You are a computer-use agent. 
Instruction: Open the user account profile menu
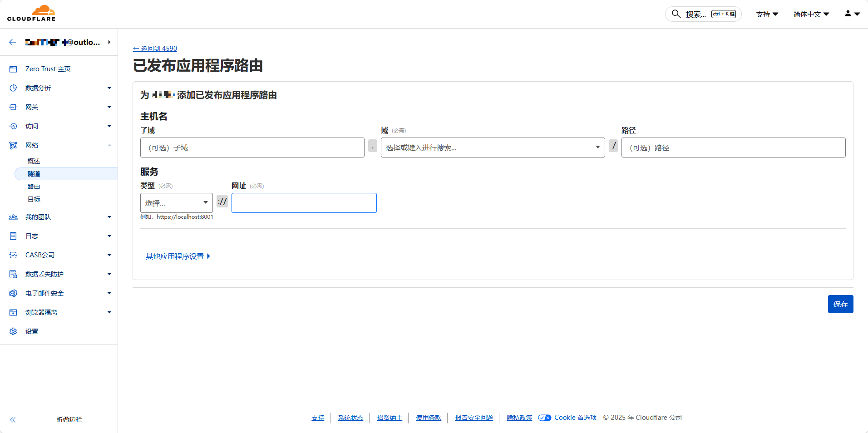coord(852,14)
